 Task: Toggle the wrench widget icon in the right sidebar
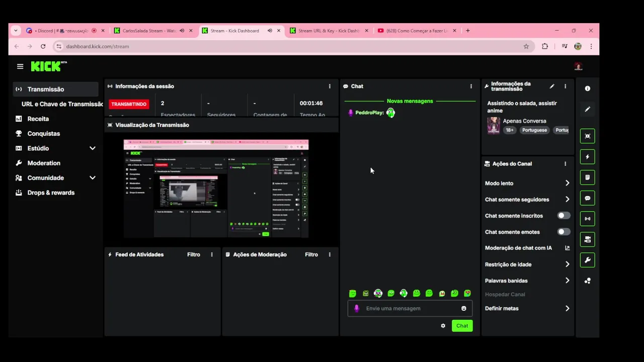pyautogui.click(x=587, y=260)
